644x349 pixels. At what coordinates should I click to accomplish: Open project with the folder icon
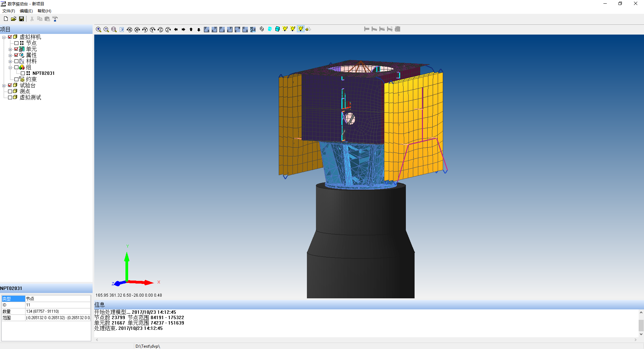click(x=13, y=19)
